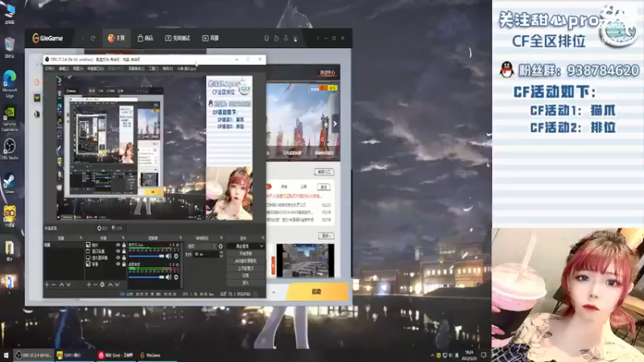The image size is (644, 362).
Task: Open the second menu in OBS menu bar
Action: [x=64, y=68]
